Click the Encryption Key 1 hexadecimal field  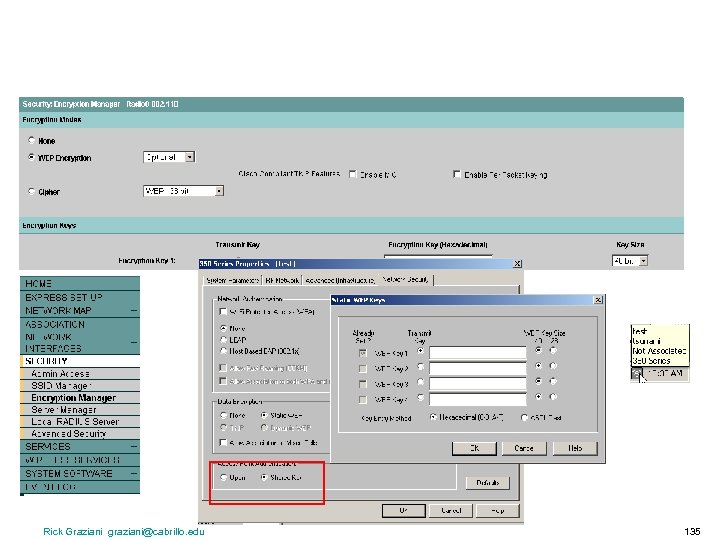tap(438, 258)
